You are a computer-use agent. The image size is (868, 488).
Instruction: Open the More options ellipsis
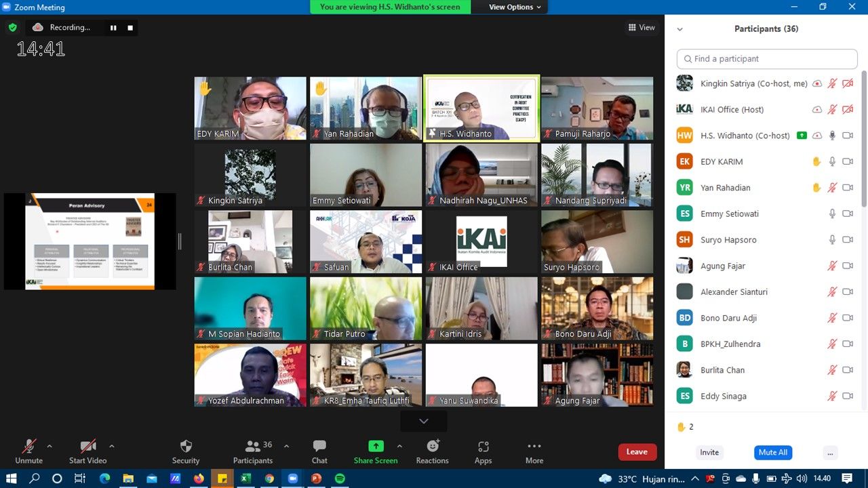[x=534, y=446]
